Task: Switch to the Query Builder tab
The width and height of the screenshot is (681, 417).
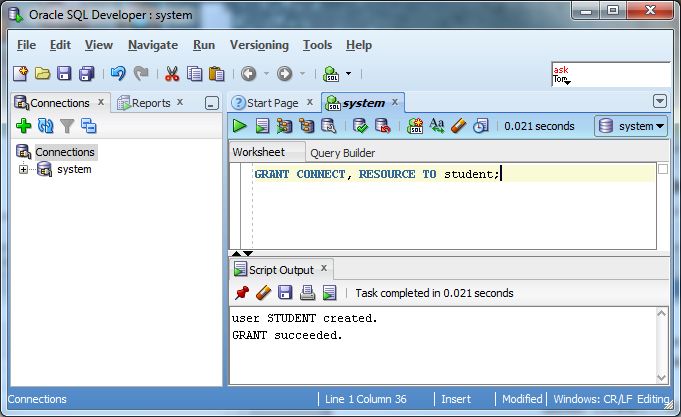Action: point(342,153)
